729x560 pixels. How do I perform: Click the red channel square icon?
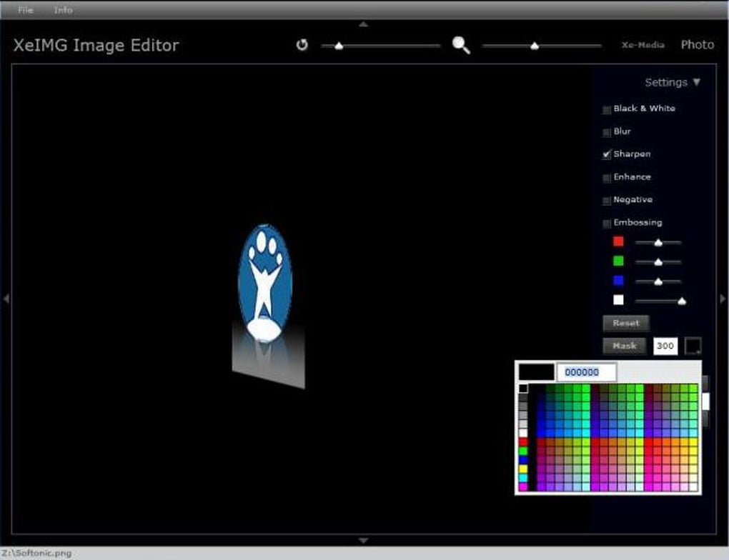(618, 241)
